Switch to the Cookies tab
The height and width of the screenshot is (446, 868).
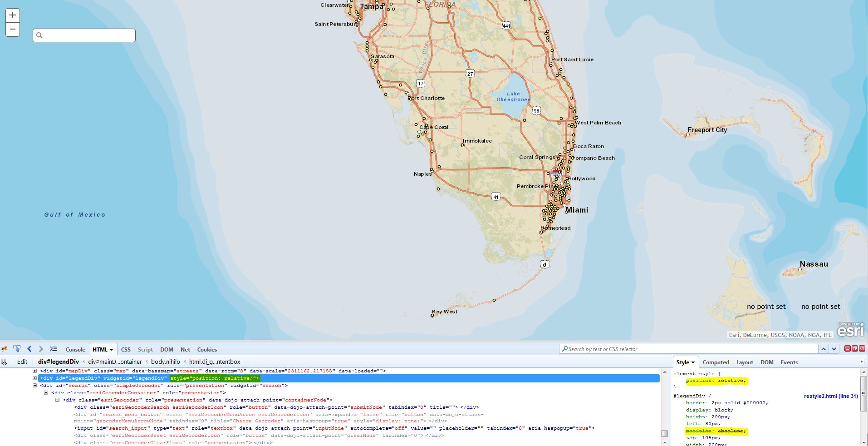(x=207, y=350)
